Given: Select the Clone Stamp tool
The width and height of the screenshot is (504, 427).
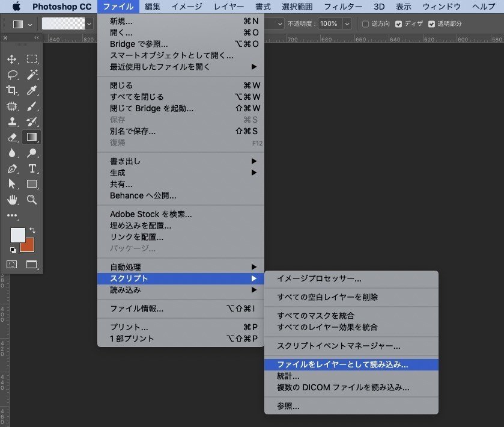Looking at the screenshot, I should coord(12,121).
